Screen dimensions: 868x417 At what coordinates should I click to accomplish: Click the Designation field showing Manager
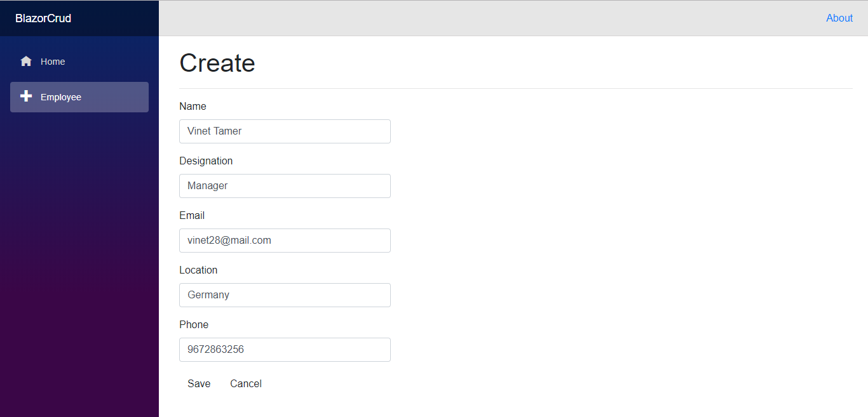[285, 186]
